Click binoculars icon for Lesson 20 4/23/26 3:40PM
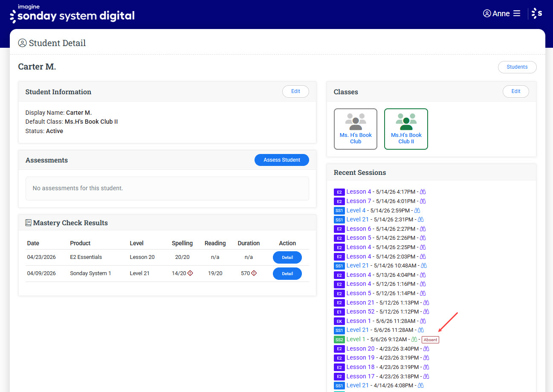The width and height of the screenshot is (553, 392). pos(426,349)
